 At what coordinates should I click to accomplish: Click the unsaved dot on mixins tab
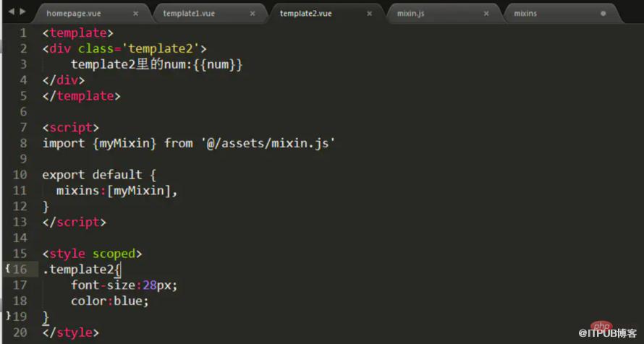[603, 14]
